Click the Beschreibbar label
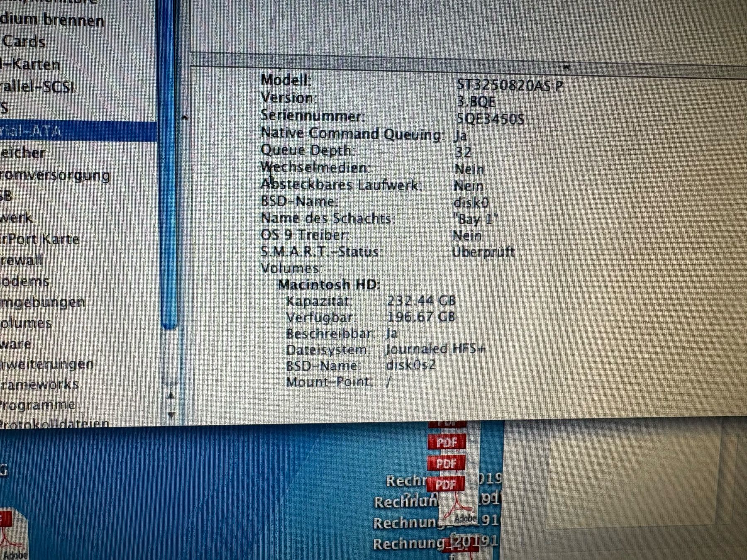Viewport: 747px width, 560px height. click(x=330, y=334)
